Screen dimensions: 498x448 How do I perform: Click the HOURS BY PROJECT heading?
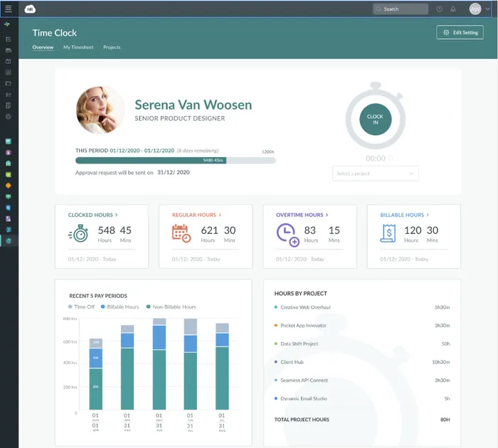(x=300, y=294)
